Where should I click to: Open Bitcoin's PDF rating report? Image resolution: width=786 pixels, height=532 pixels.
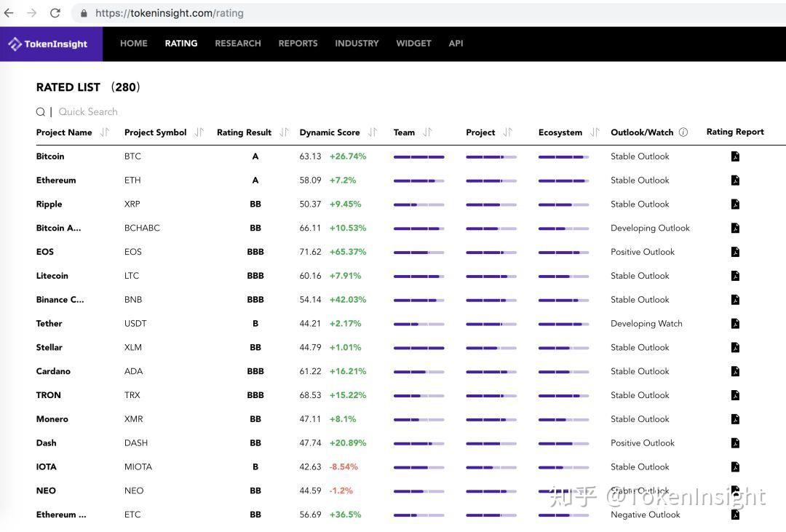(735, 156)
